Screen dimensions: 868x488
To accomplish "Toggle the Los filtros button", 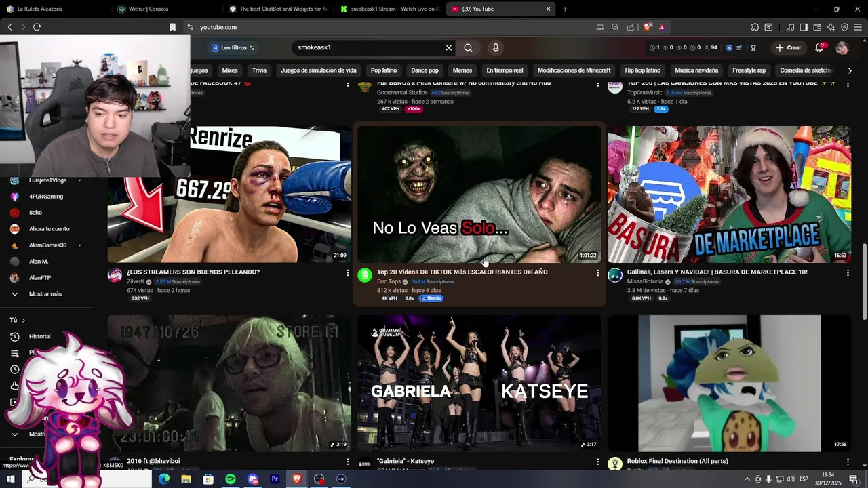I will [233, 47].
